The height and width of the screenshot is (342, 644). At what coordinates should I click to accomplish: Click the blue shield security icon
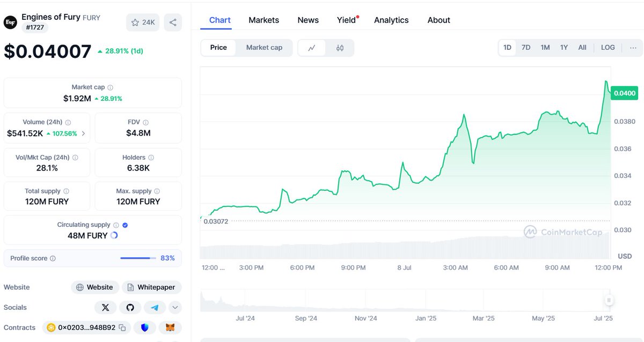pyautogui.click(x=145, y=328)
